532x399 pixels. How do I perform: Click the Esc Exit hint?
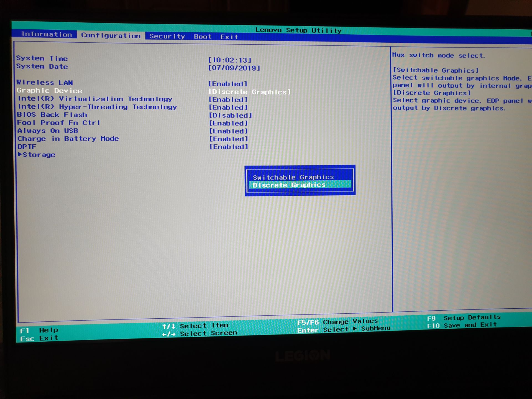39,338
